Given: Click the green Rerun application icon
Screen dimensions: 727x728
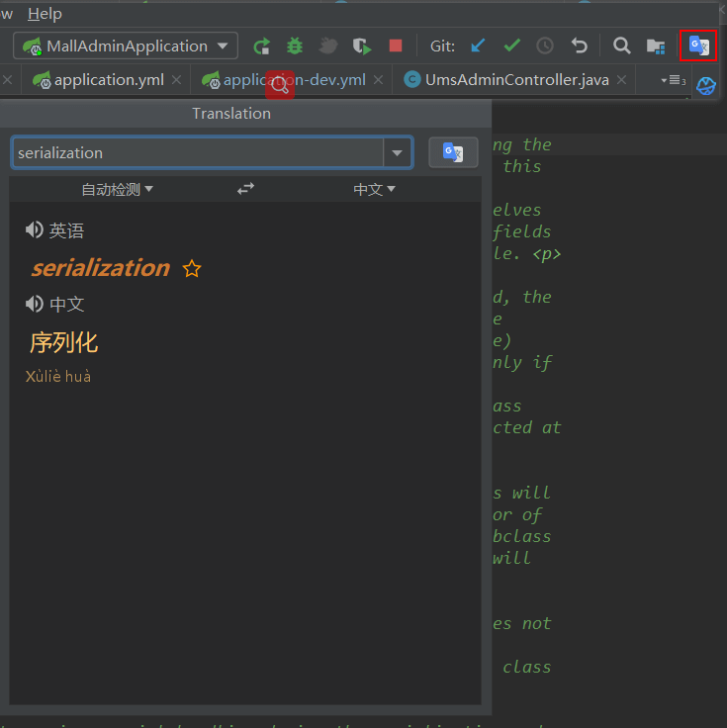Looking at the screenshot, I should (262, 45).
